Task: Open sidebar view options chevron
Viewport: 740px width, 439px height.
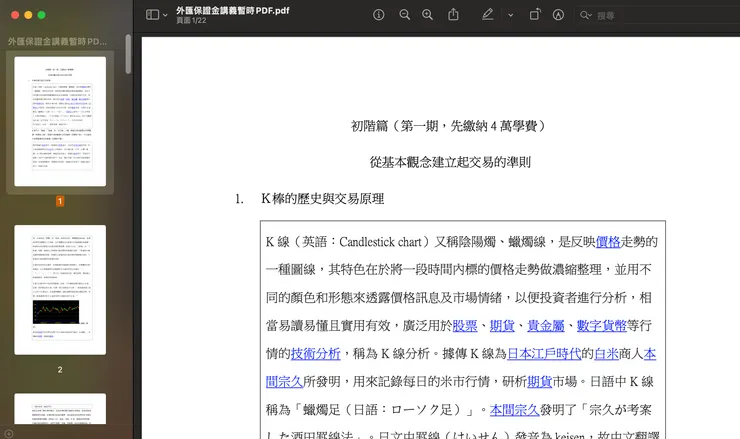Action: coord(165,15)
